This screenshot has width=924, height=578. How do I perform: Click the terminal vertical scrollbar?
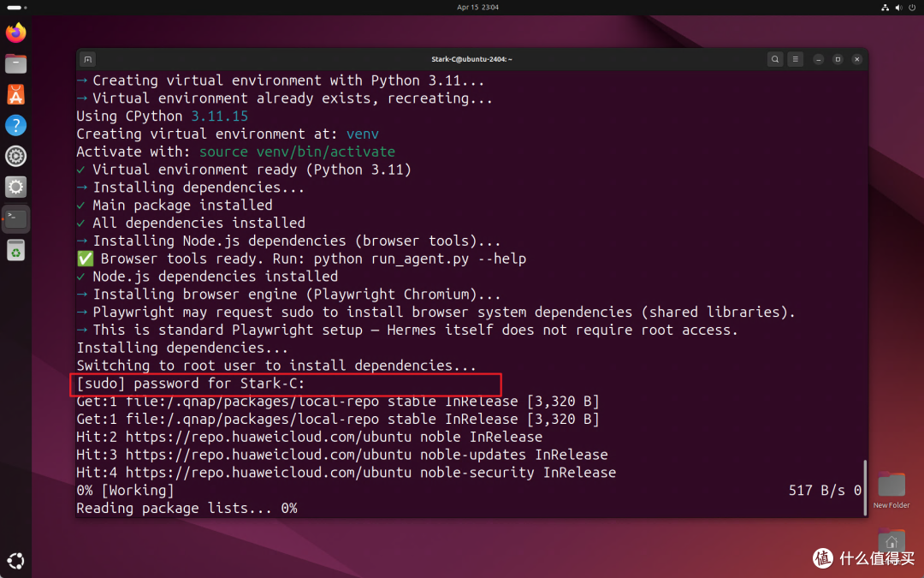click(x=865, y=487)
